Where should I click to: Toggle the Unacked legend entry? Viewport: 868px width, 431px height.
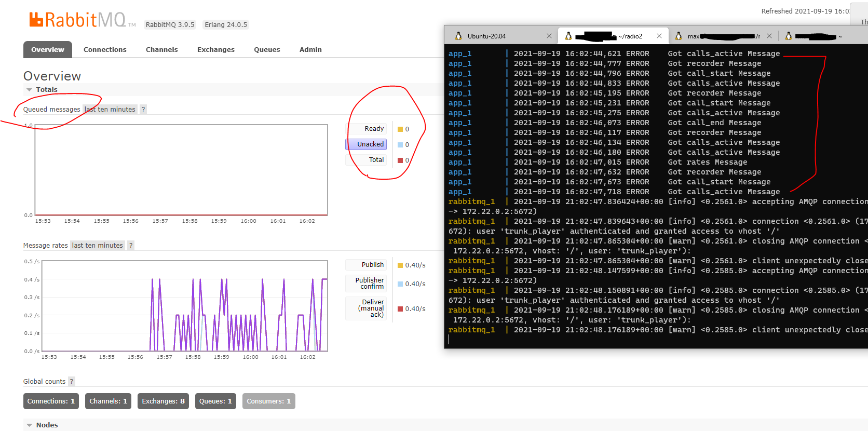pyautogui.click(x=367, y=144)
